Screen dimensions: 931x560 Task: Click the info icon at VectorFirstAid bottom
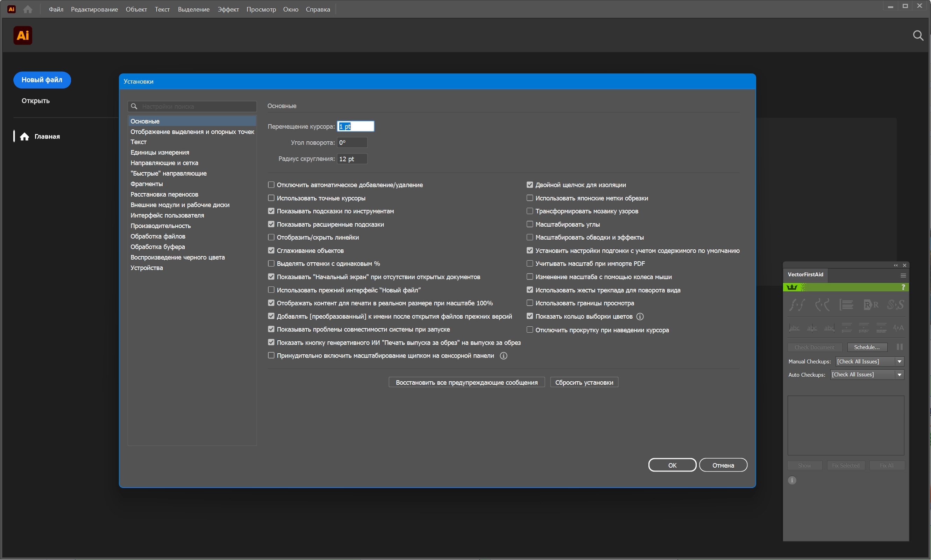click(792, 480)
